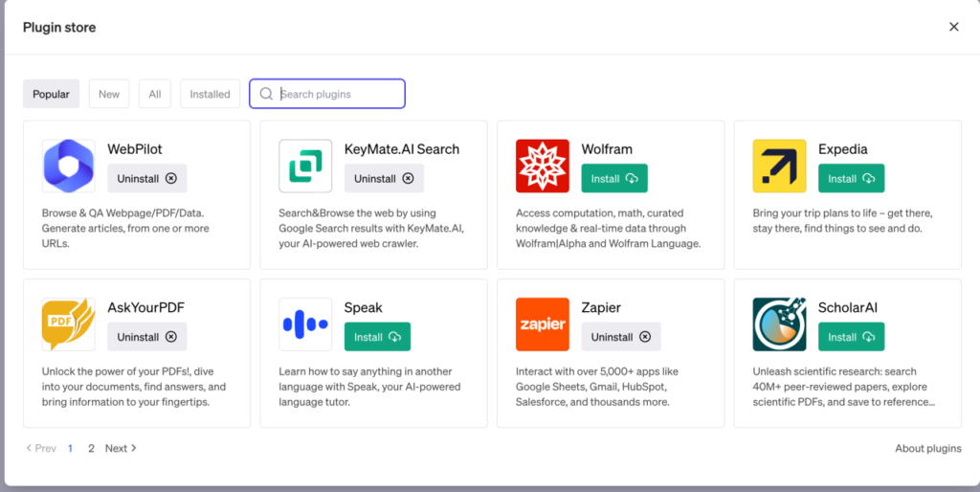Install the Expedia plugin
980x492 pixels.
[851, 178]
